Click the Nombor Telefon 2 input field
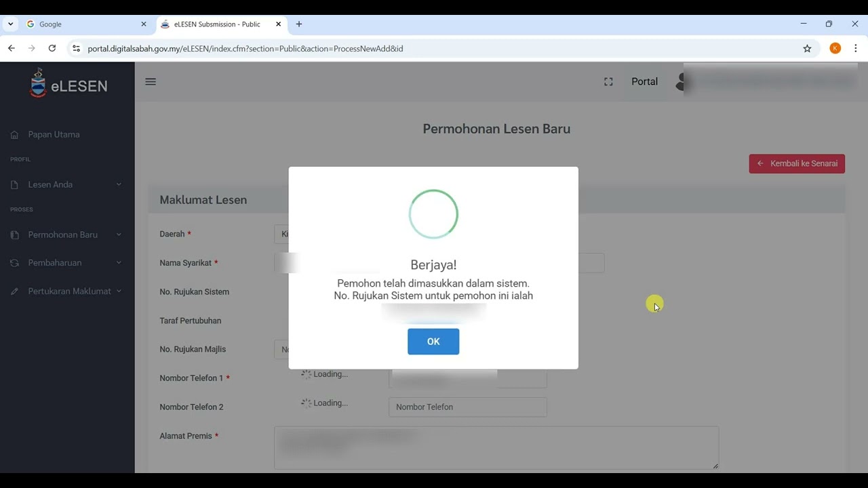Screen dimensions: 868x488 (468, 407)
